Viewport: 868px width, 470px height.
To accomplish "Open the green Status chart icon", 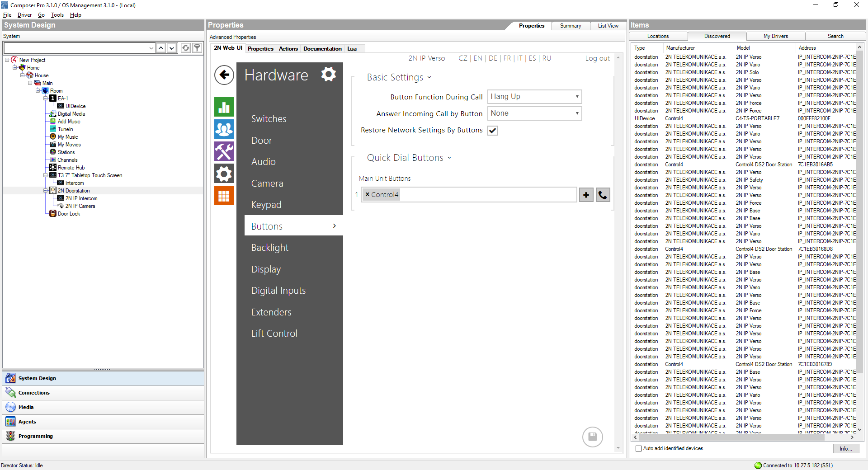I will click(224, 107).
